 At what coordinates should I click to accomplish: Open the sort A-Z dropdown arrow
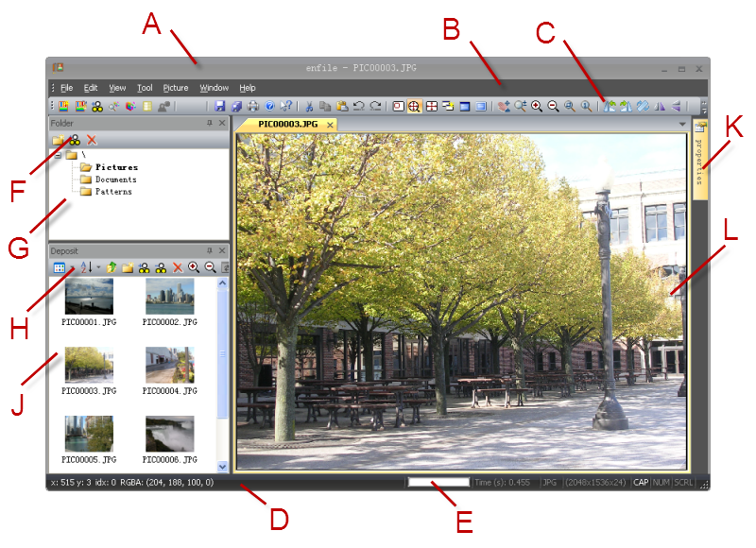pos(98,268)
